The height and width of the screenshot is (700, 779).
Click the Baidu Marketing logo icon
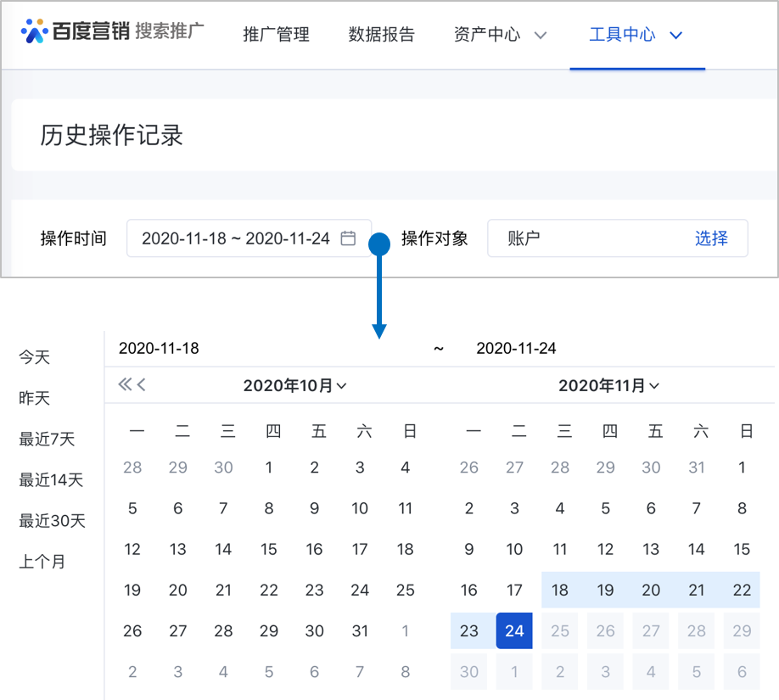(35, 31)
